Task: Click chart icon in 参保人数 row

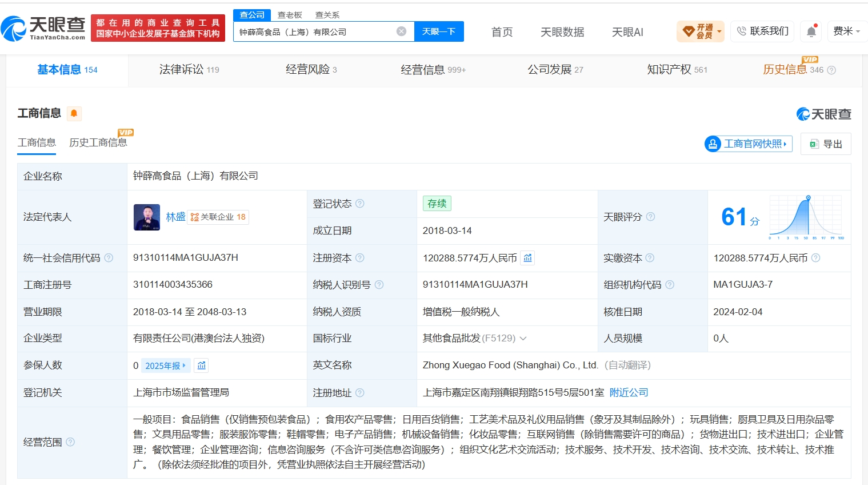Action: tap(202, 365)
